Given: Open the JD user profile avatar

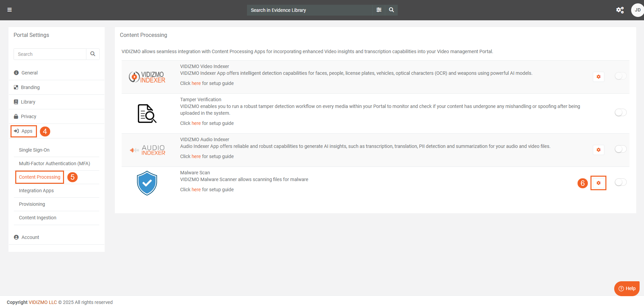Looking at the screenshot, I should click(637, 10).
